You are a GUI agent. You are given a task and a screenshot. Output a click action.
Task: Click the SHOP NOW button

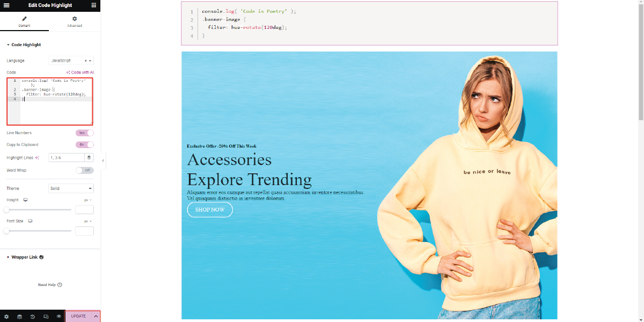point(210,209)
